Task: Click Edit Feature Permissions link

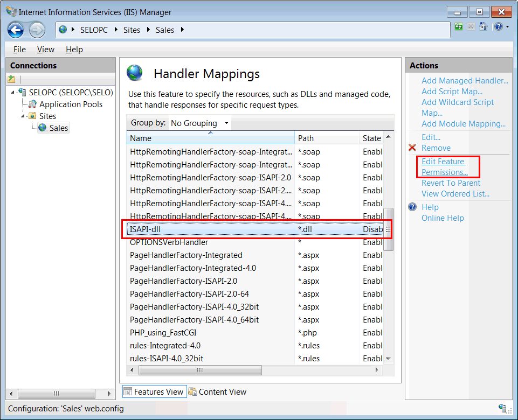Action: coord(445,166)
